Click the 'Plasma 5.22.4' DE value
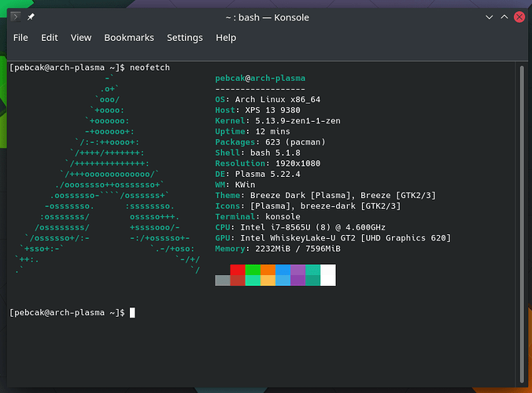532x393 pixels. (268, 174)
